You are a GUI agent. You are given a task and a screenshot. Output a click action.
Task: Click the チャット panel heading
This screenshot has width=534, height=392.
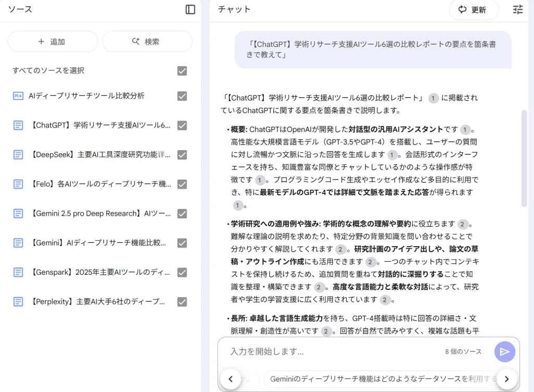(x=234, y=9)
